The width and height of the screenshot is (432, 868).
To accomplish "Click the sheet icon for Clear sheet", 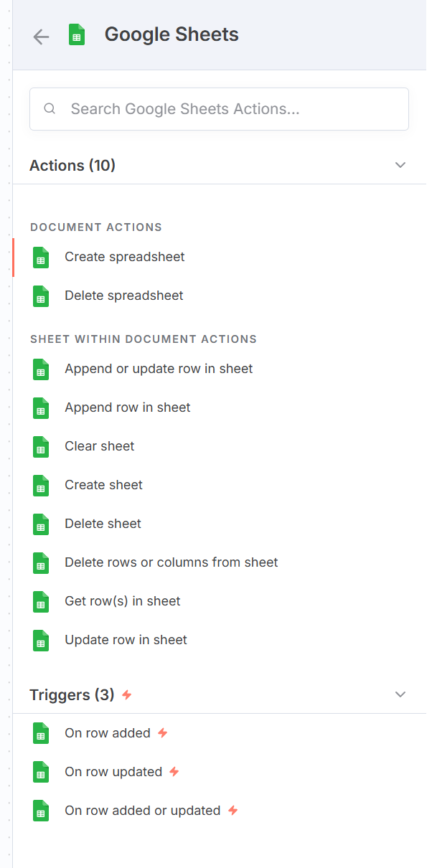I will (x=41, y=447).
